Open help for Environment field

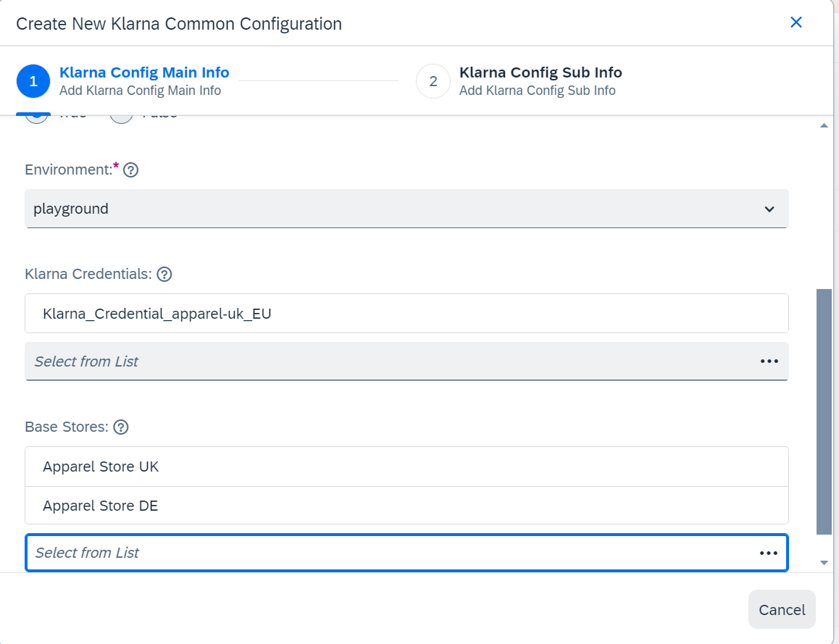coord(130,170)
